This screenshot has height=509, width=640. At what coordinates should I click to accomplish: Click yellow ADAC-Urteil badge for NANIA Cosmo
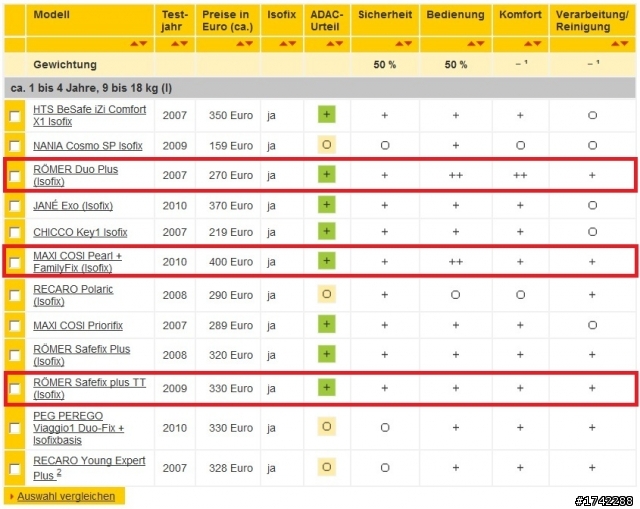click(327, 145)
